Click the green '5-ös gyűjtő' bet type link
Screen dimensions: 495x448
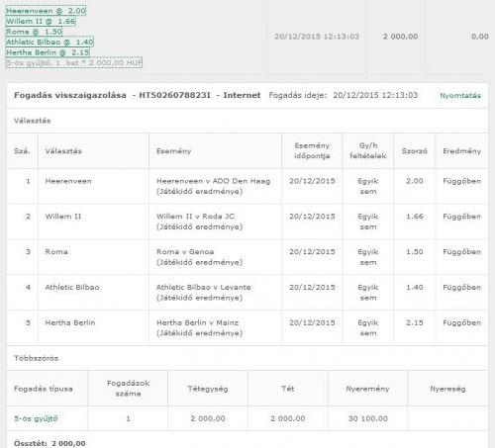36,418
